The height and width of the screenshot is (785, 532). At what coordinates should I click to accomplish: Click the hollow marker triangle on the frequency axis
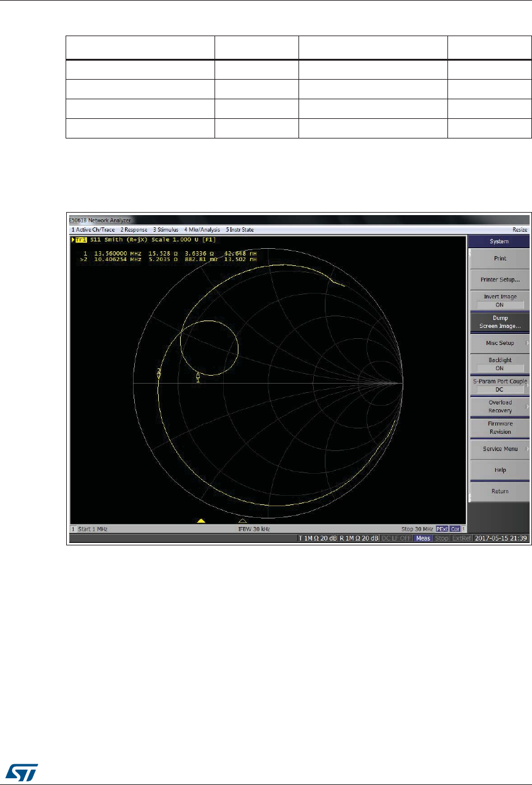click(242, 521)
